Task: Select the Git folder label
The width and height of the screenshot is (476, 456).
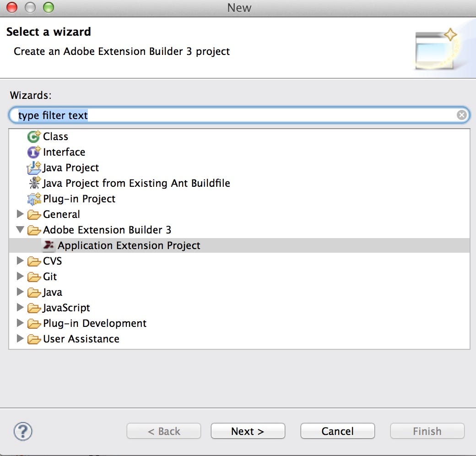Action: (50, 277)
